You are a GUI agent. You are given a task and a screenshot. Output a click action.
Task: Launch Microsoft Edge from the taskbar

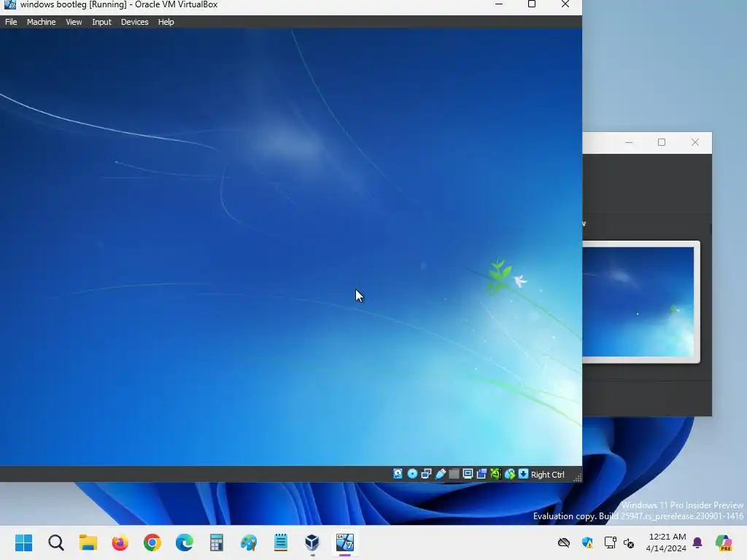[185, 542]
